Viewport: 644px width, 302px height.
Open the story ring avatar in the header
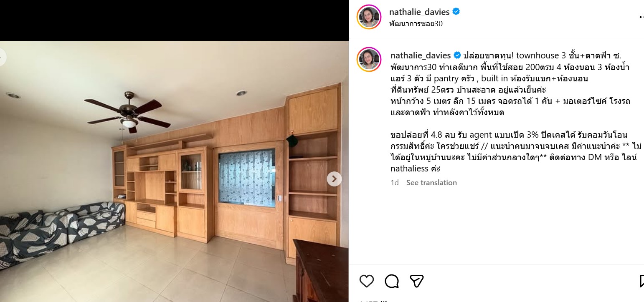369,17
